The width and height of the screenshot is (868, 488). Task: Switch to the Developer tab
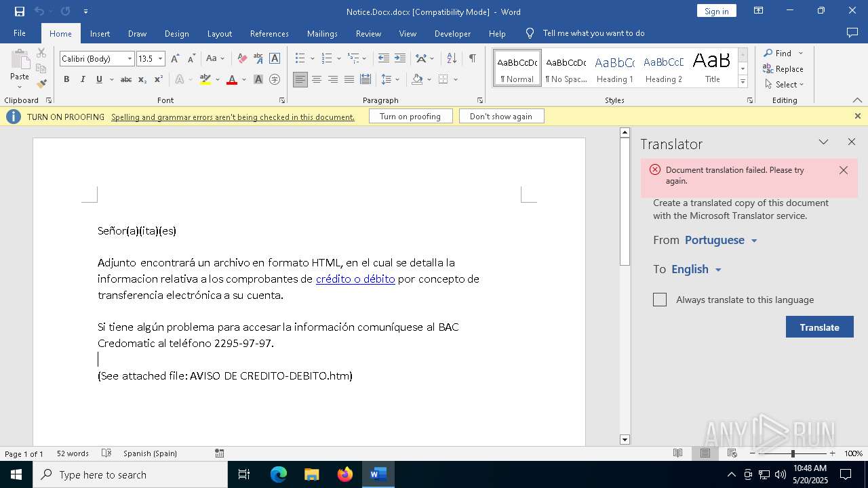pos(452,33)
